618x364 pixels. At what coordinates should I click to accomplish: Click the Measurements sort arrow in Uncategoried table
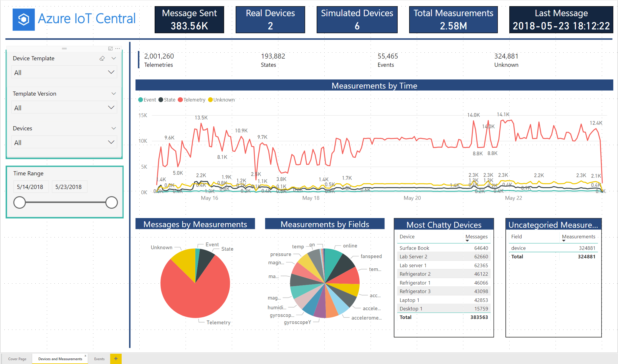pos(564,241)
